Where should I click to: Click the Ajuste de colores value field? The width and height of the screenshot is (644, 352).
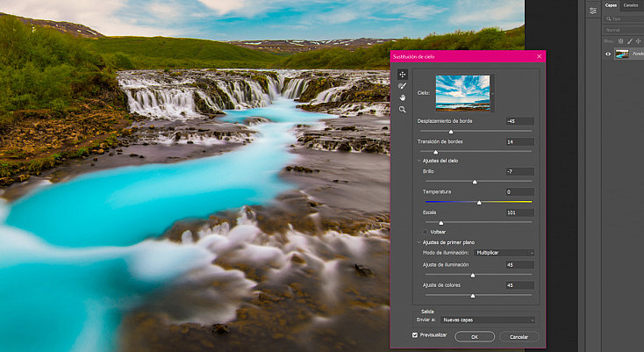pyautogui.click(x=520, y=285)
